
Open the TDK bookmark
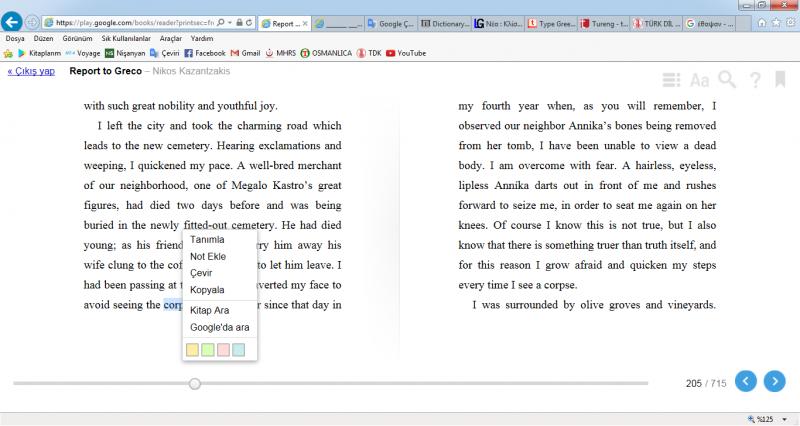(369, 53)
